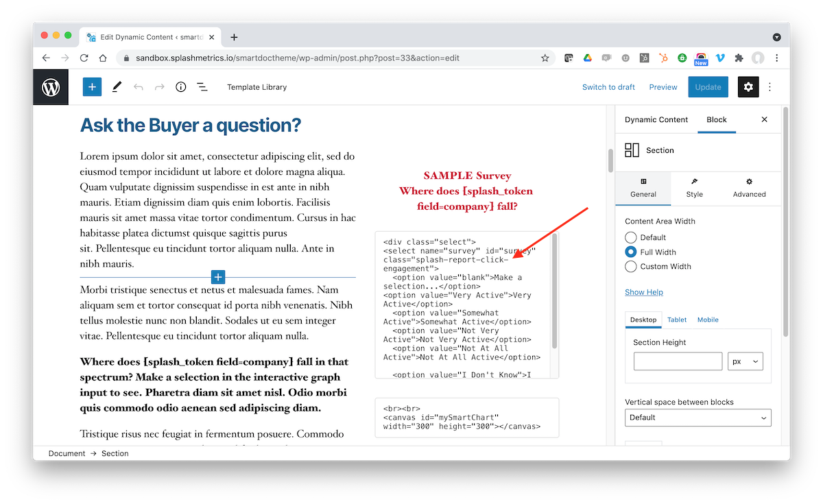The image size is (823, 504).
Task: Bookmark this page with the star
Action: (x=545, y=58)
